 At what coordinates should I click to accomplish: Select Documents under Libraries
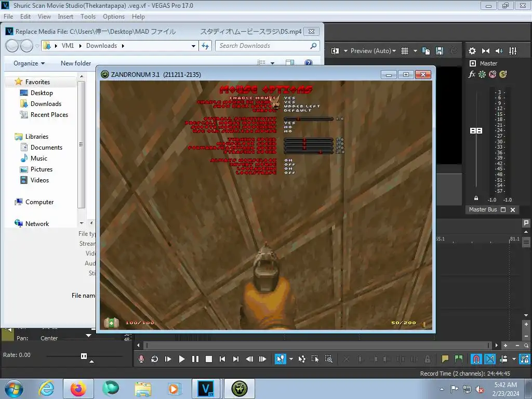tap(42, 148)
